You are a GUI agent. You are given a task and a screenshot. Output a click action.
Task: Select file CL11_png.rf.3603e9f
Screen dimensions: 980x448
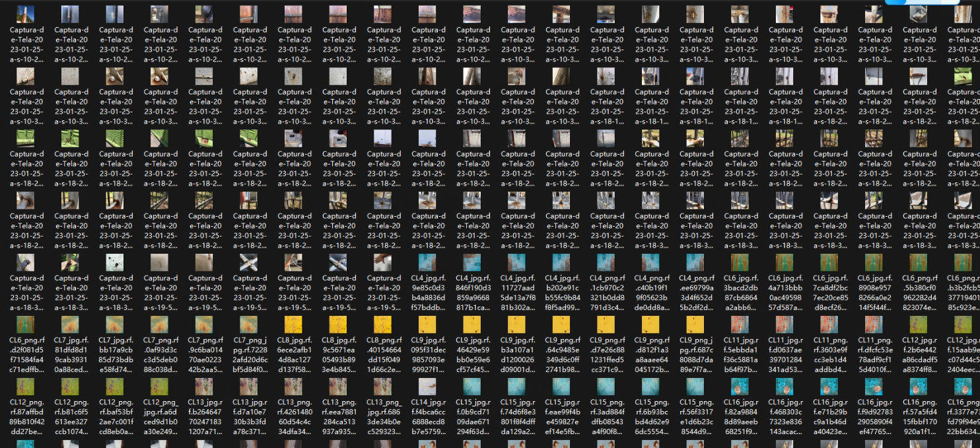830,324
